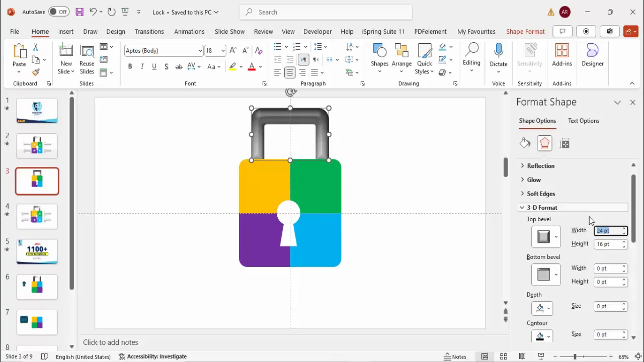This screenshot has width=644, height=362.
Task: Toggle Italic formatting
Action: click(x=142, y=66)
